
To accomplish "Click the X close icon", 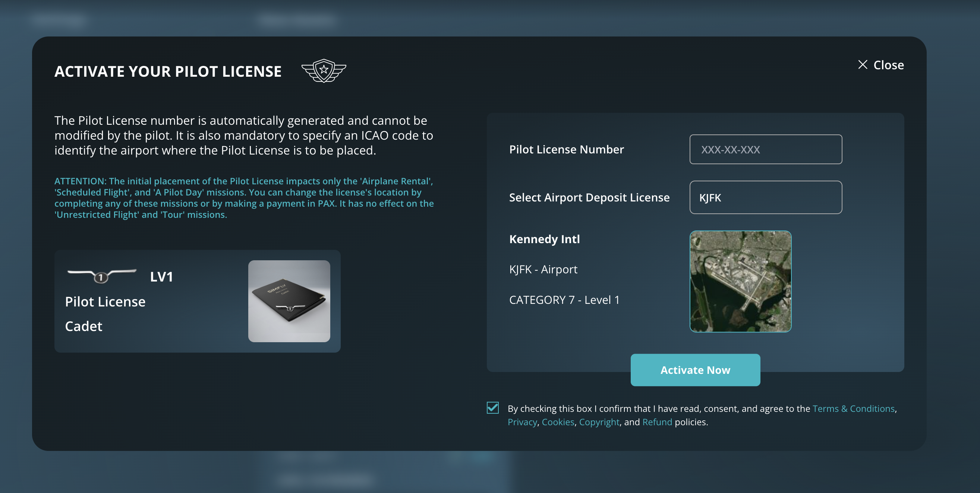I will 864,65.
